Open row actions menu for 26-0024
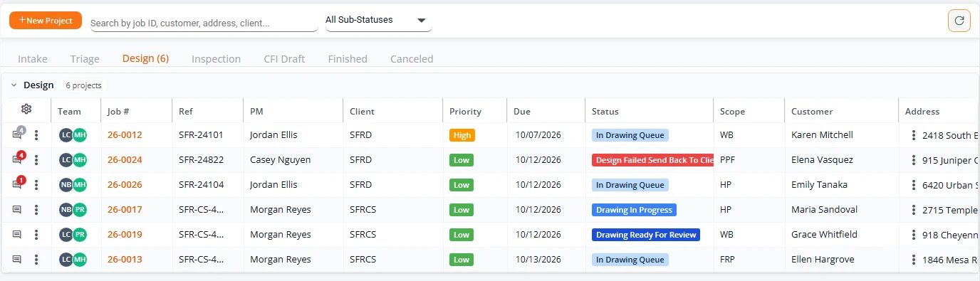This screenshot has height=281, width=980. pos(37,160)
